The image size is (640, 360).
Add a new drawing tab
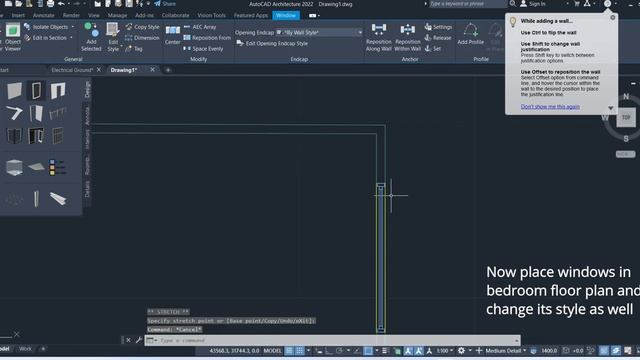pos(168,70)
